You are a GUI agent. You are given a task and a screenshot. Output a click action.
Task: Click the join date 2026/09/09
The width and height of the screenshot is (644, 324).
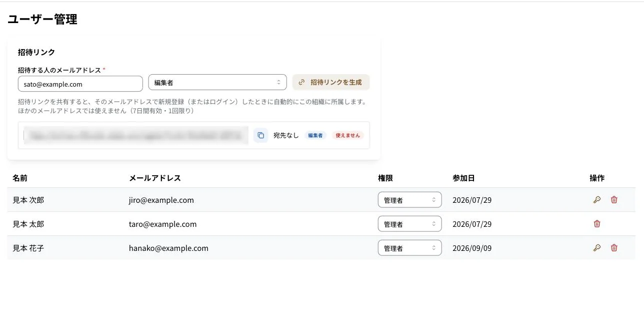coord(472,248)
